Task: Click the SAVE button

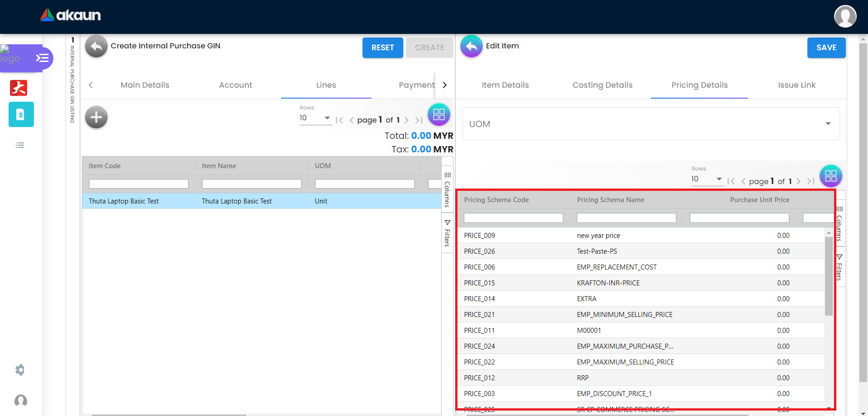Action: (826, 47)
